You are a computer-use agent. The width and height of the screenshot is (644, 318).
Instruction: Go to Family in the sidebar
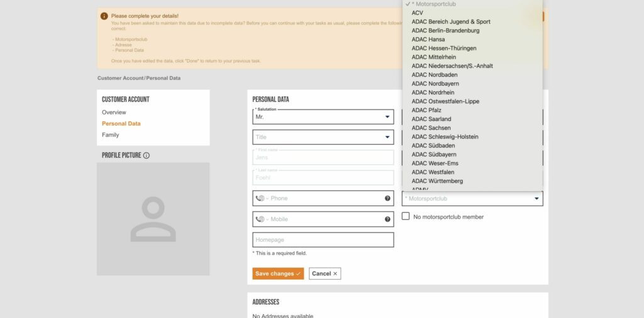click(x=110, y=135)
